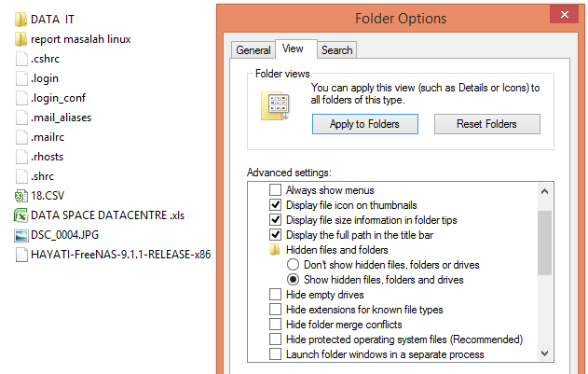Image resolution: width=588 pixels, height=374 pixels.
Task: Click the DATA IT folder icon
Action: point(21,19)
